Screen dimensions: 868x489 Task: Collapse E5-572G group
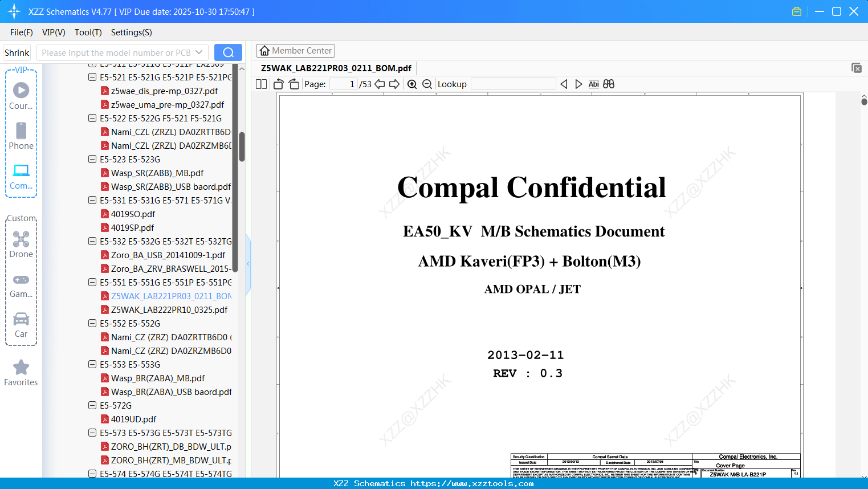click(92, 405)
